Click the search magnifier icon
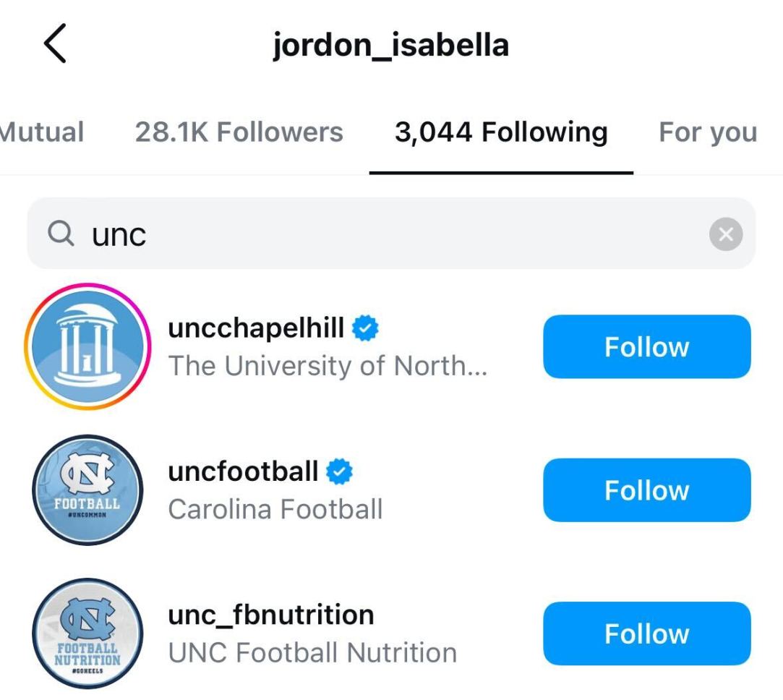Image resolution: width=783 pixels, height=700 pixels. [x=61, y=234]
